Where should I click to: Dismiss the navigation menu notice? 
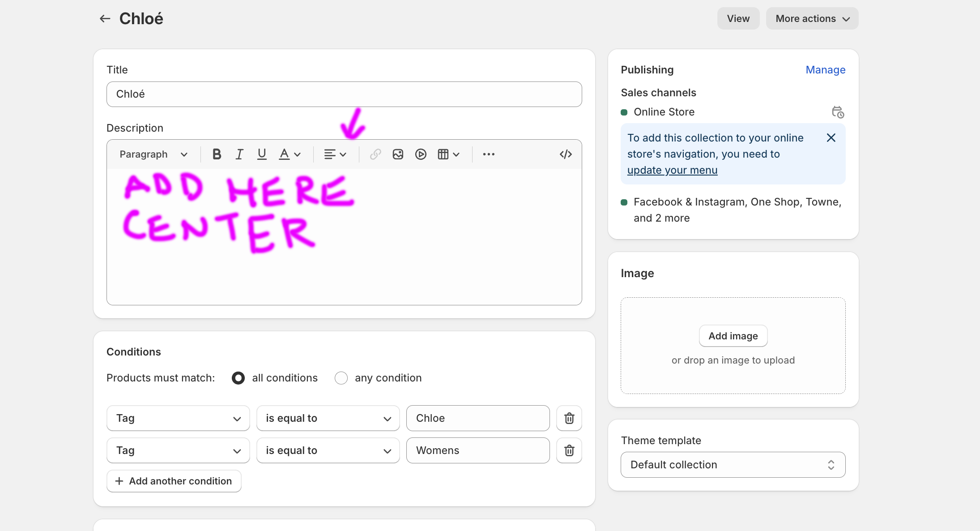(x=831, y=138)
